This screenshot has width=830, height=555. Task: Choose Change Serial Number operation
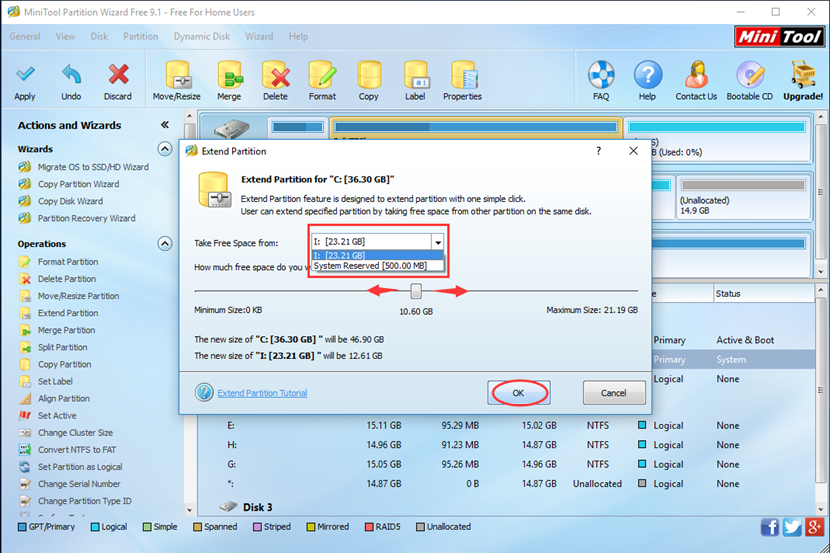pos(79,484)
